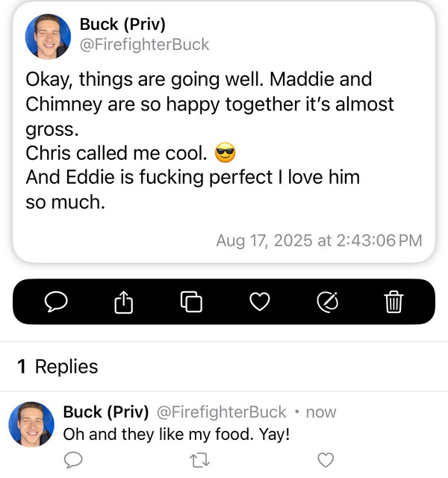Open the 'Oh and they like my food' reply
This screenshot has width=448, height=478.
(x=176, y=434)
